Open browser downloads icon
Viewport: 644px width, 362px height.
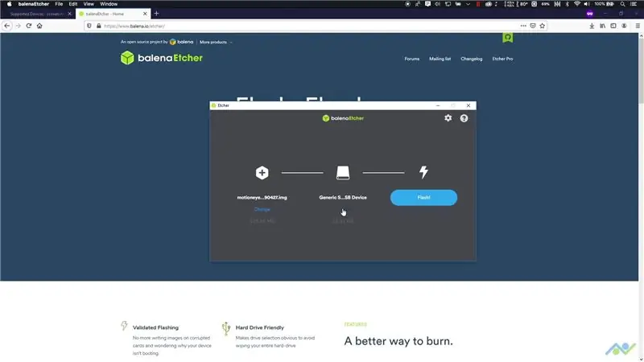click(x=592, y=26)
